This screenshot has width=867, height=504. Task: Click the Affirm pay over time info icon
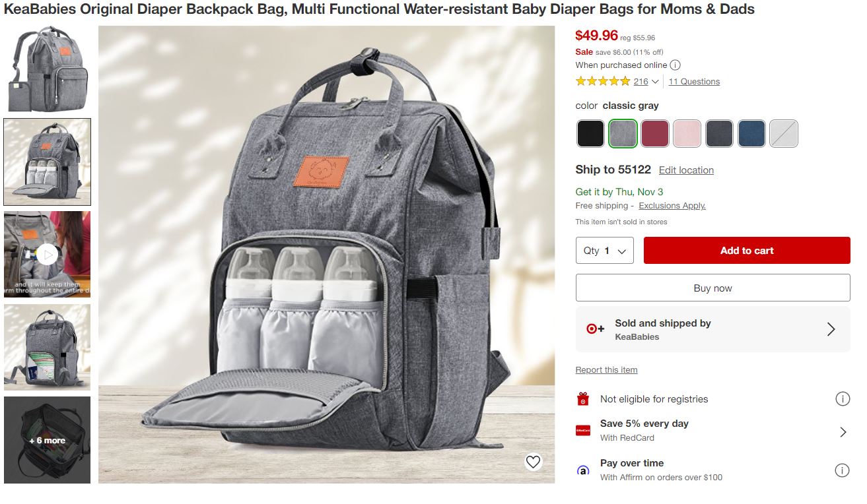point(842,470)
